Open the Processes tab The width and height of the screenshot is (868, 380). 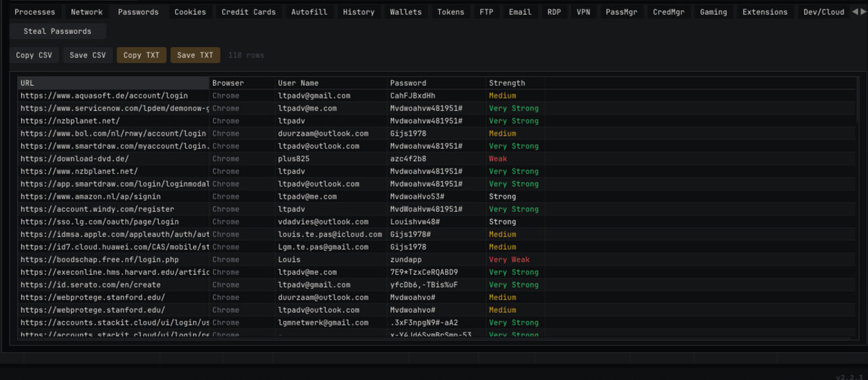point(35,12)
